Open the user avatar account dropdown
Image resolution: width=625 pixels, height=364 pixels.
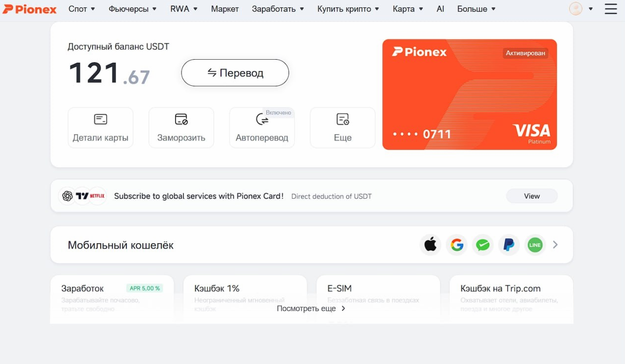581,8
